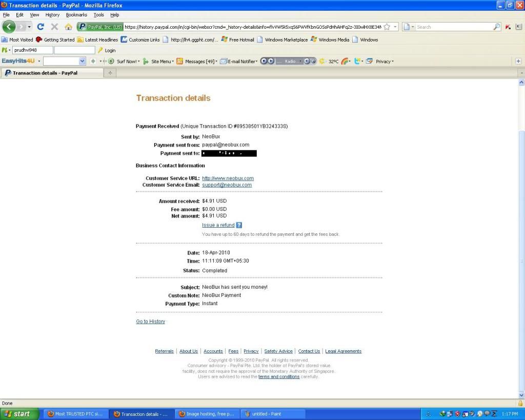Expand the location bar history dropdown
525x420 pixels.
[x=395, y=27]
